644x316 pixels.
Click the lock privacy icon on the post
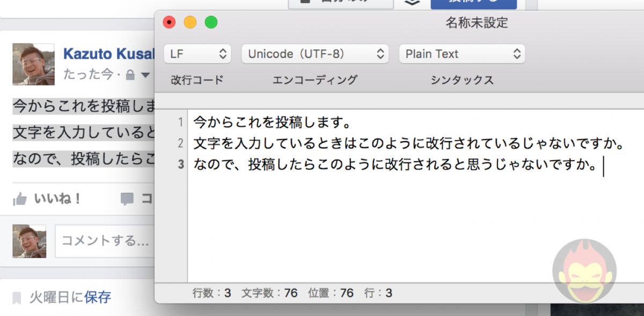tap(130, 75)
